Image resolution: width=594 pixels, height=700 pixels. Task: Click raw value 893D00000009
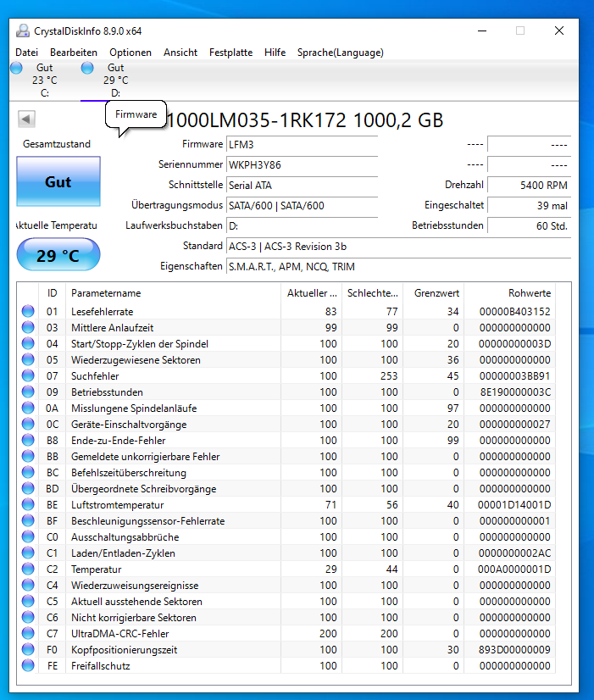pyautogui.click(x=515, y=649)
